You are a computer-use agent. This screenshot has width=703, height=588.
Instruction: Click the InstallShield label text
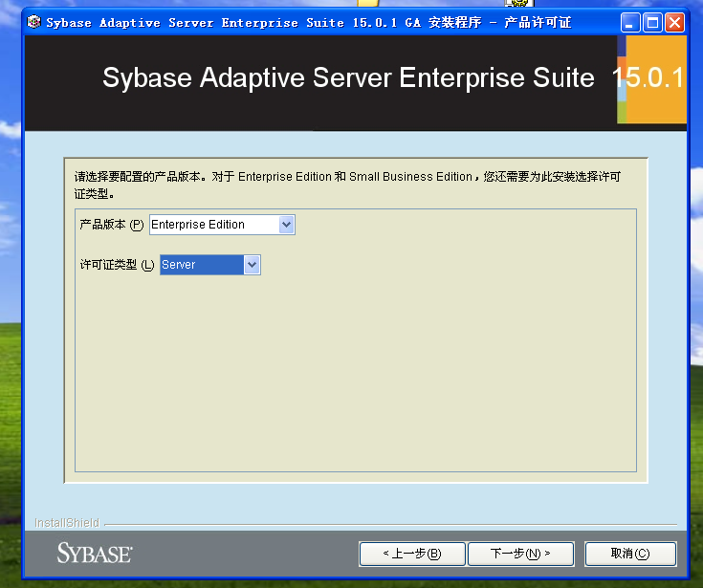click(x=67, y=523)
